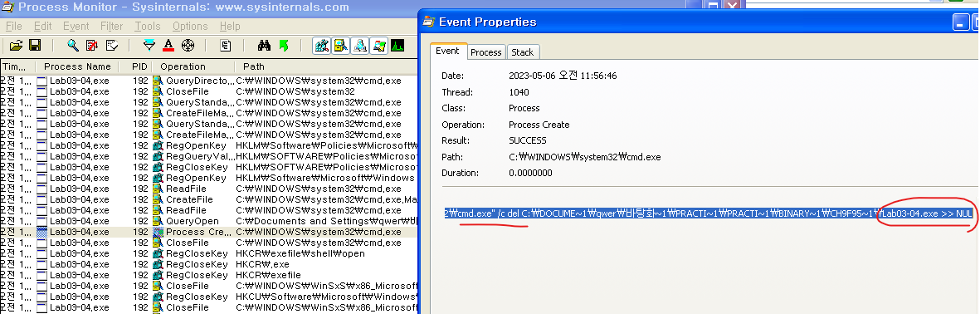This screenshot has height=314, width=980.
Task: Click the Event Properties window icon
Action: pyautogui.click(x=429, y=22)
